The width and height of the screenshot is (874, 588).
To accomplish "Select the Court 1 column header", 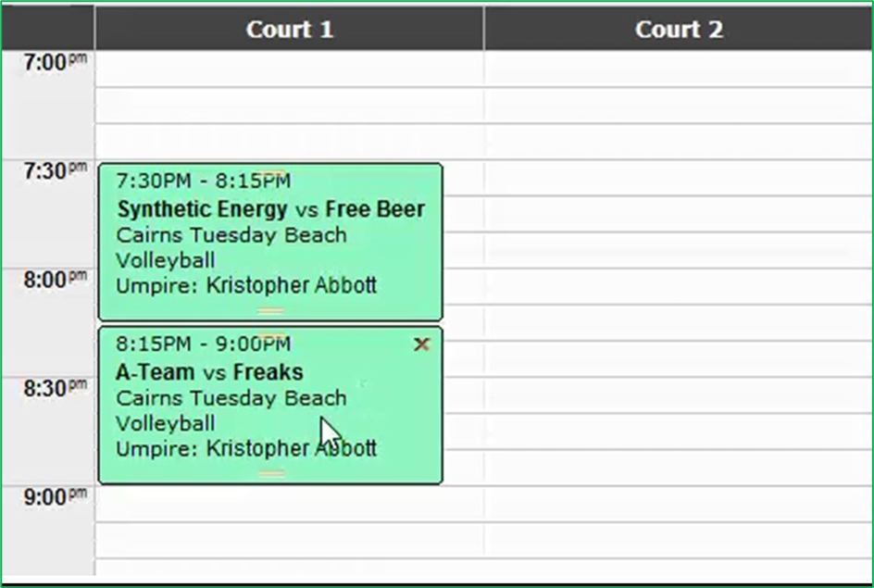I will click(x=289, y=29).
